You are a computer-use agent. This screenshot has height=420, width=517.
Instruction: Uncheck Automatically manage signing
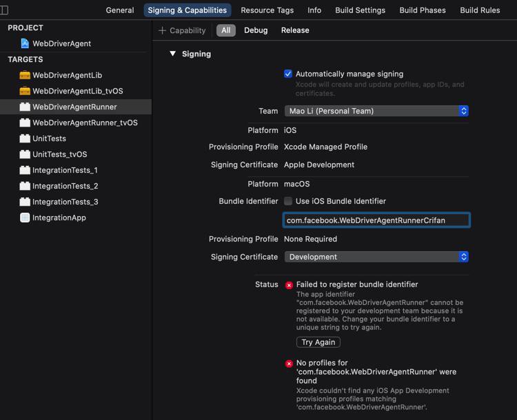(288, 74)
